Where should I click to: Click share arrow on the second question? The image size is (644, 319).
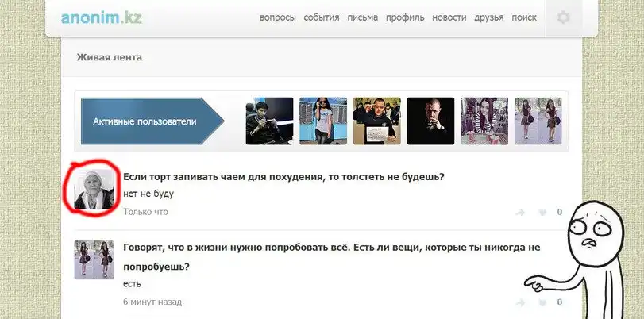521,302
